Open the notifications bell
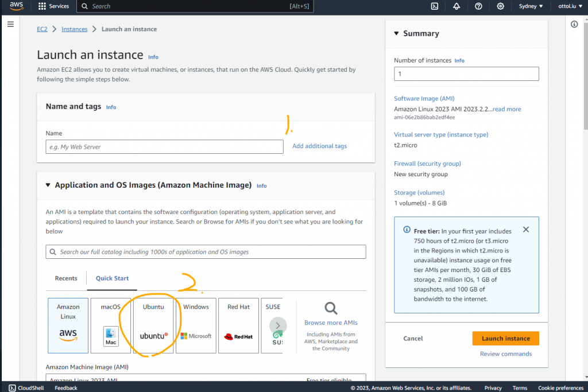The image size is (588, 392). point(457,6)
